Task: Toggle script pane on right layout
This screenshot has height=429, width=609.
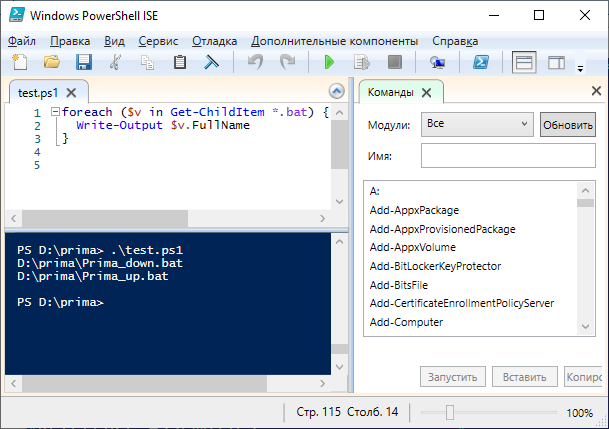Action: [556, 63]
